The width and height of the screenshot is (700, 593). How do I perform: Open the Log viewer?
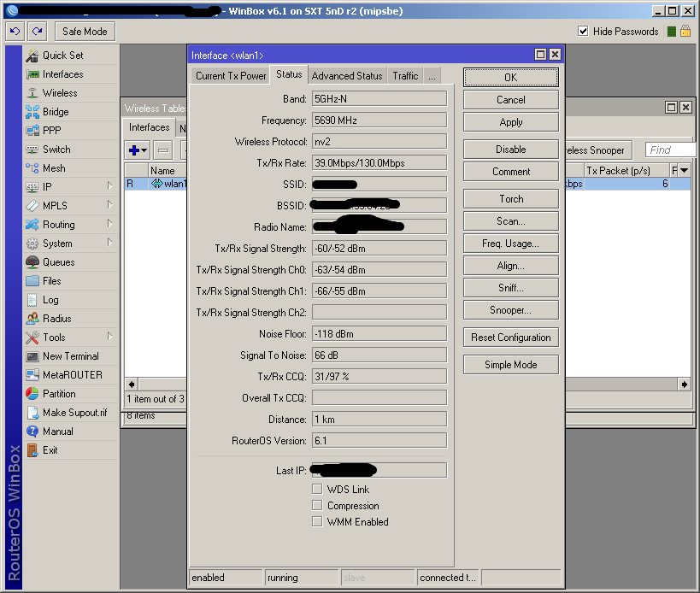coord(50,300)
